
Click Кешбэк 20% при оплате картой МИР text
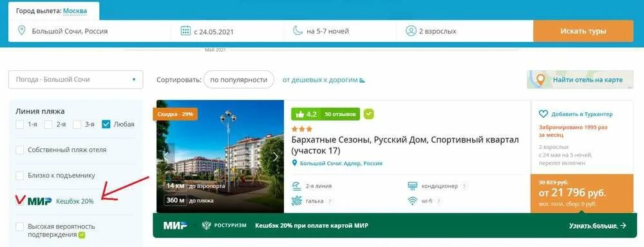312,226
